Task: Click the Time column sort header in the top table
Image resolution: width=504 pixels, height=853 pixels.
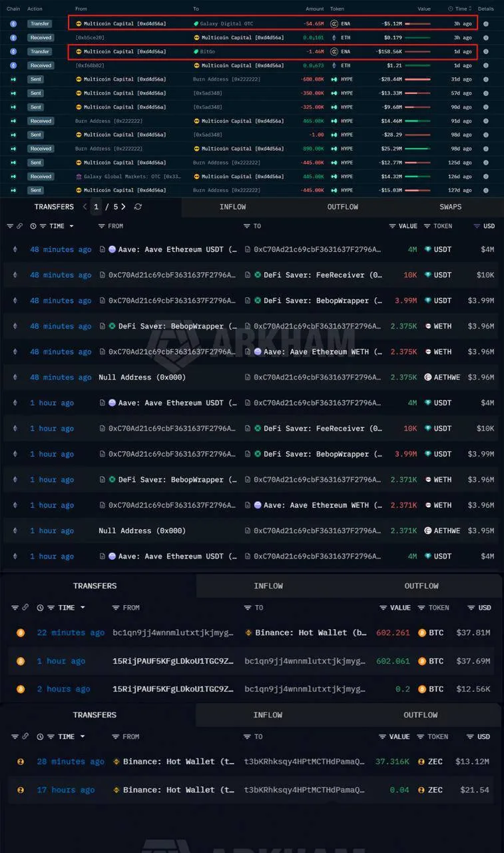Action: point(461,9)
